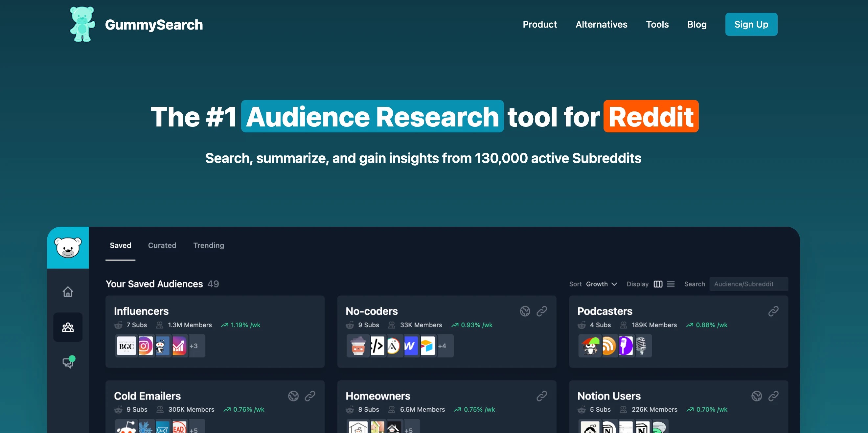
Task: Click the GummySearch gummy bear logo
Action: coord(82,24)
